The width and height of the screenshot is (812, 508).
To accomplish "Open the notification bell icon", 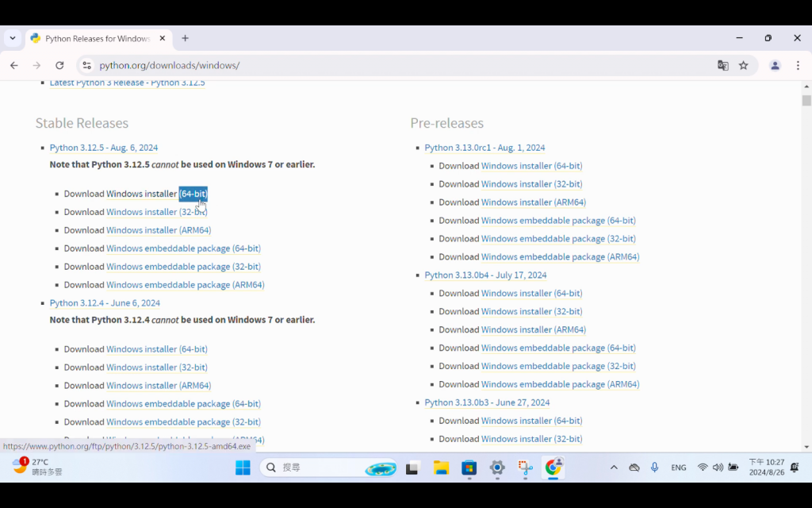I will [x=795, y=468].
